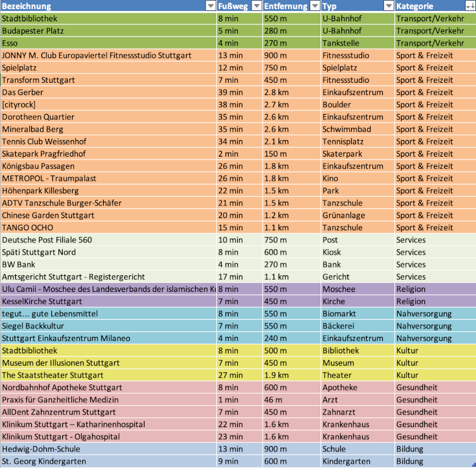This screenshot has height=468, width=476.
Task: Click the Gericht type cell
Action: pyautogui.click(x=358, y=277)
